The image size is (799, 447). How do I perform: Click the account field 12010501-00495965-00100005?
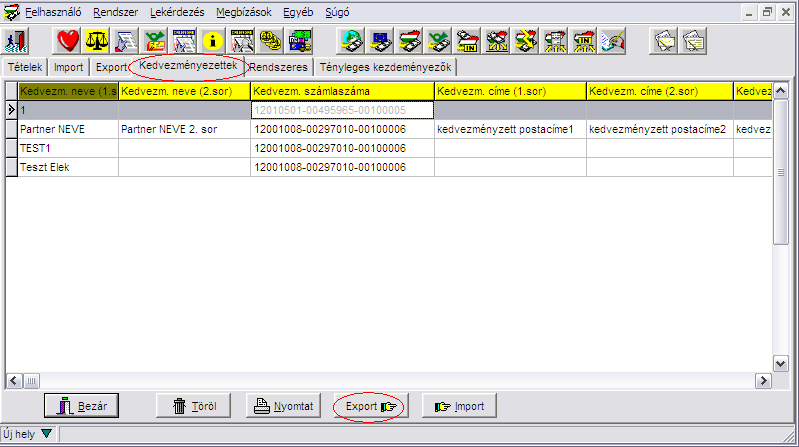(342, 110)
